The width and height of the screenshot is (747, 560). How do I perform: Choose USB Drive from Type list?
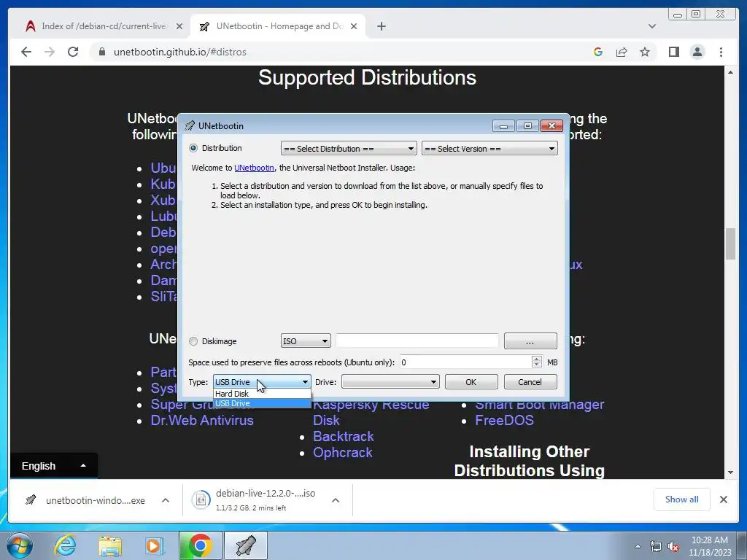coord(262,403)
